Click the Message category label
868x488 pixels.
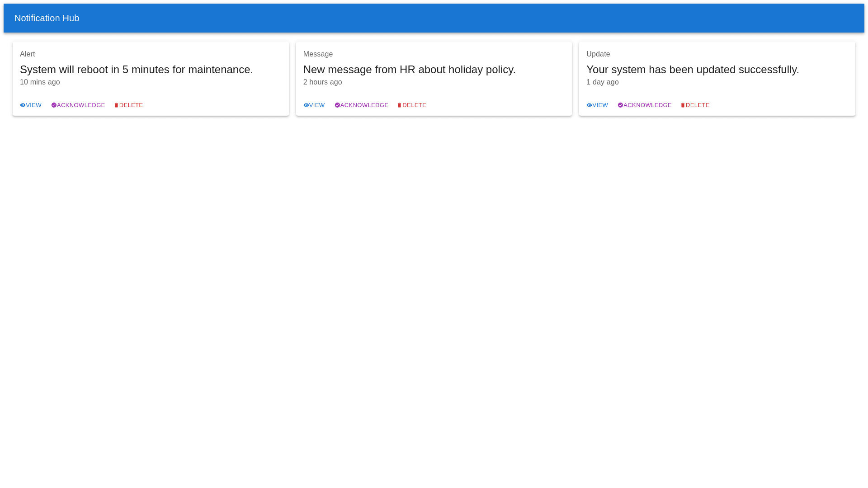tap(318, 54)
